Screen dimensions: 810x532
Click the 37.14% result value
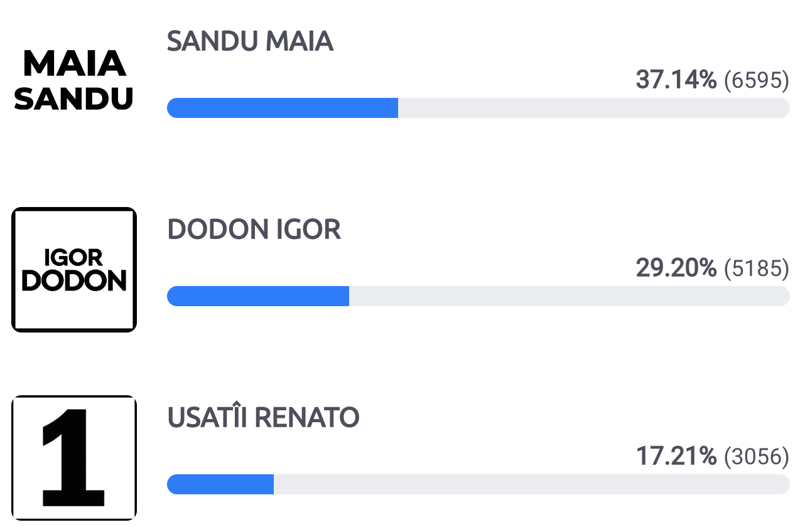click(x=676, y=80)
